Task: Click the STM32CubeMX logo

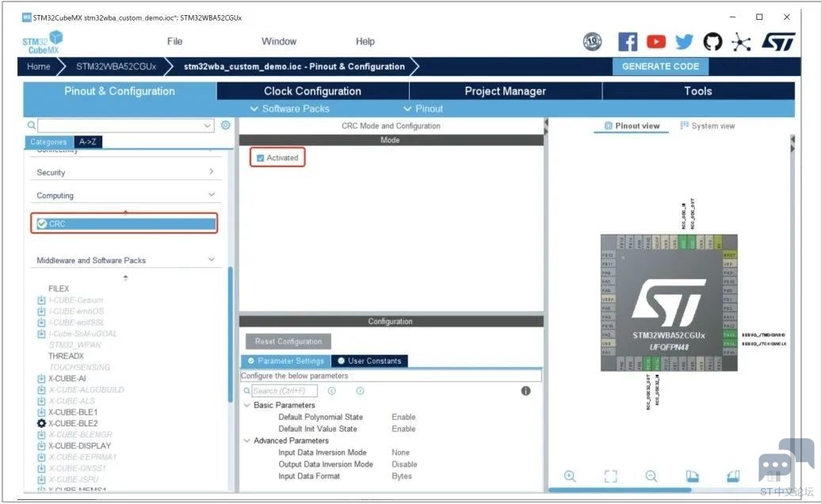Action: (x=43, y=42)
